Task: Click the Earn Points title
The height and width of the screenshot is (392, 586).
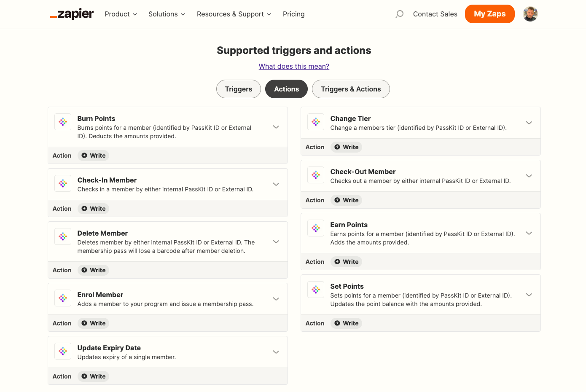Action: click(349, 225)
